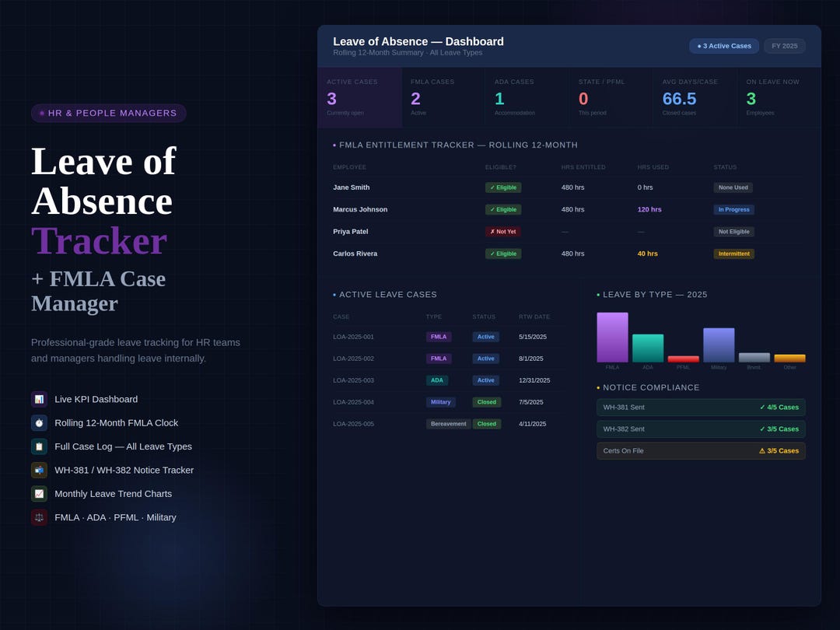Viewport: 840px width, 630px height.
Task: Click the 4/5 Cases compliance value
Action: click(779, 407)
